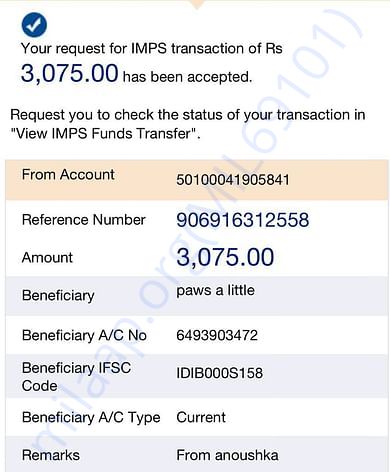Click the blue checkmark success icon
This screenshot has width=390, height=472.
(34, 25)
